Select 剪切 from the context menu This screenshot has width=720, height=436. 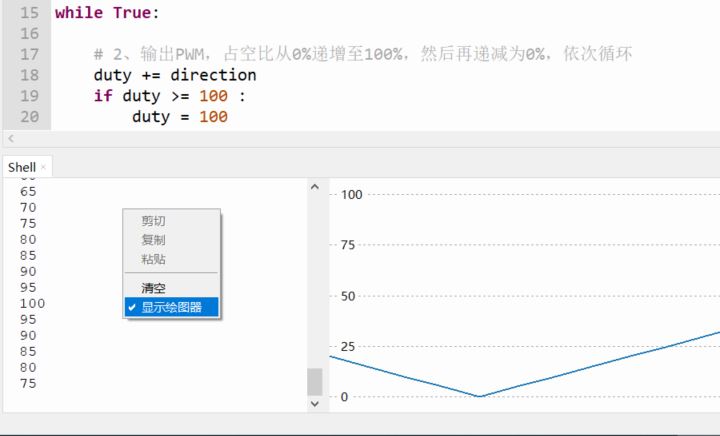click(153, 221)
